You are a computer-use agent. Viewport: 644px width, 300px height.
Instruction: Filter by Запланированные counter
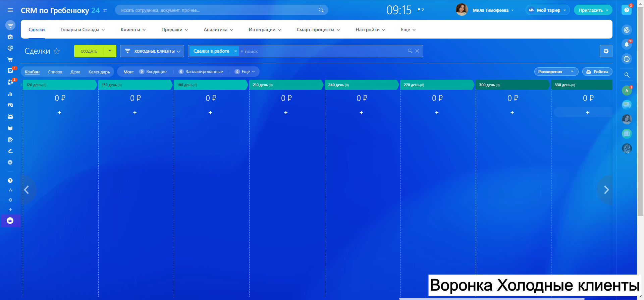[x=201, y=71]
